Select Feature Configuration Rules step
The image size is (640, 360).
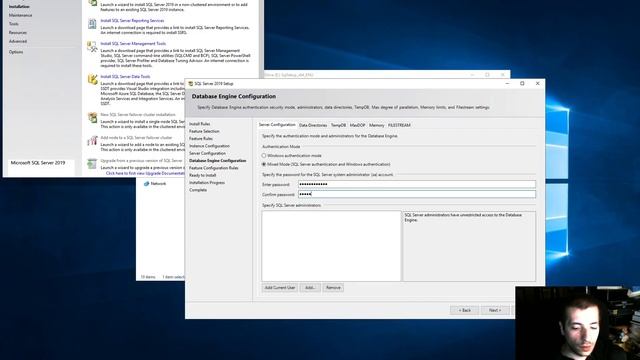(213, 168)
